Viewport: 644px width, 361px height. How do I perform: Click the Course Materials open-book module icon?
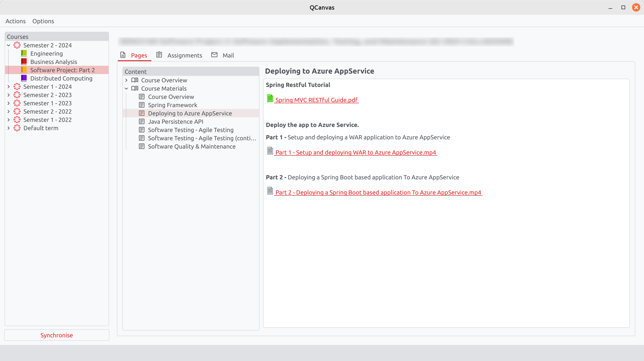pyautogui.click(x=135, y=88)
